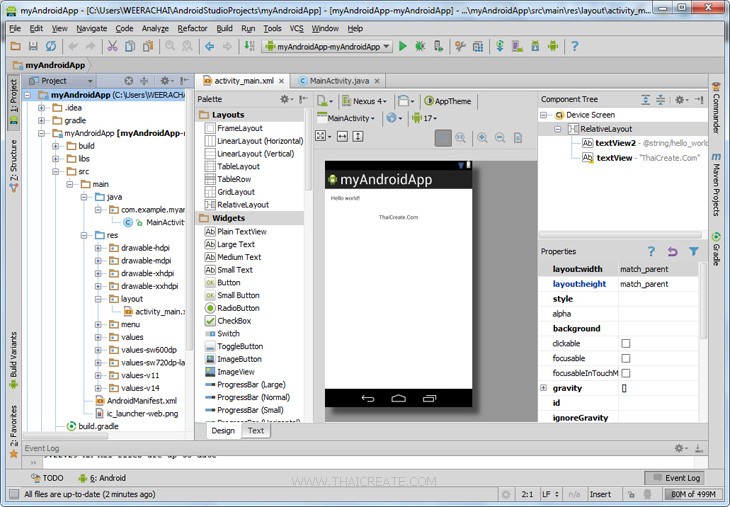This screenshot has height=507, width=730.
Task: Click Properties restore default arrow icon
Action: [672, 251]
